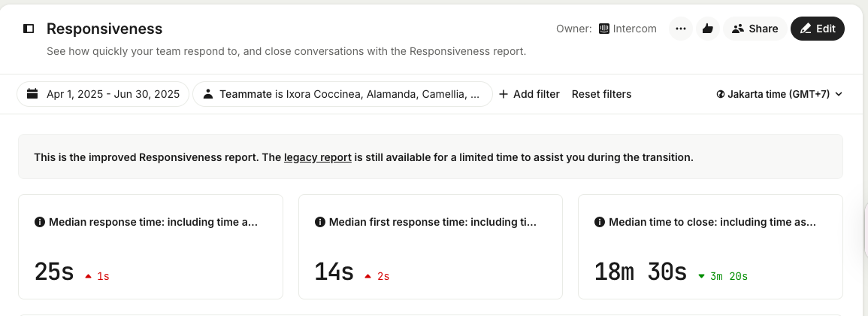Click Reset filters
The height and width of the screenshot is (316, 868).
(x=601, y=94)
